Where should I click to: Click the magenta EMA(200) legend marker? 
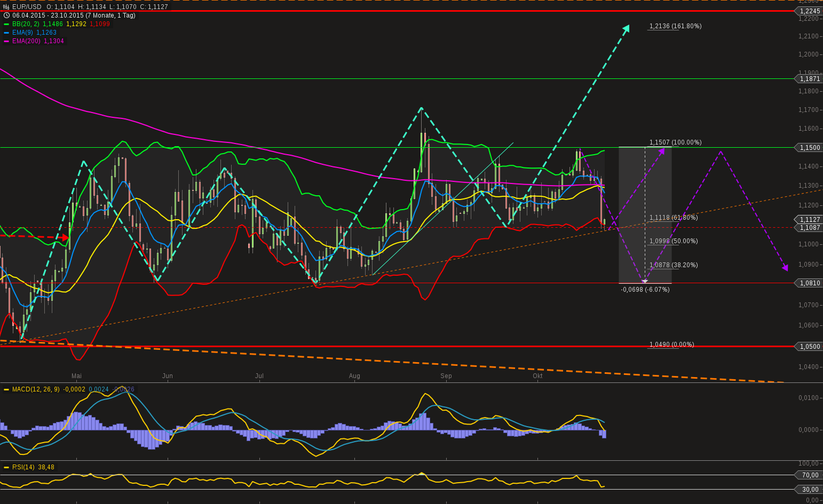[x=6, y=41]
